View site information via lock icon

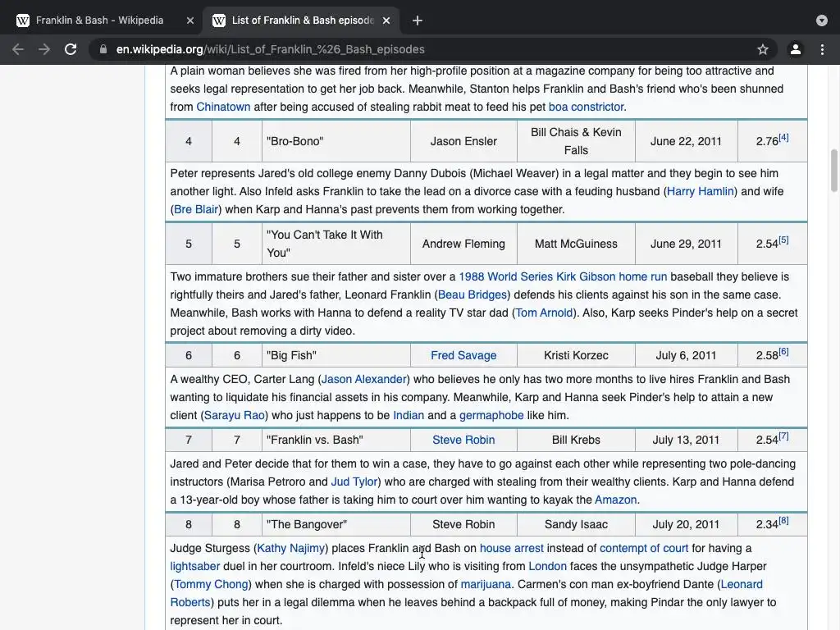pyautogui.click(x=103, y=49)
